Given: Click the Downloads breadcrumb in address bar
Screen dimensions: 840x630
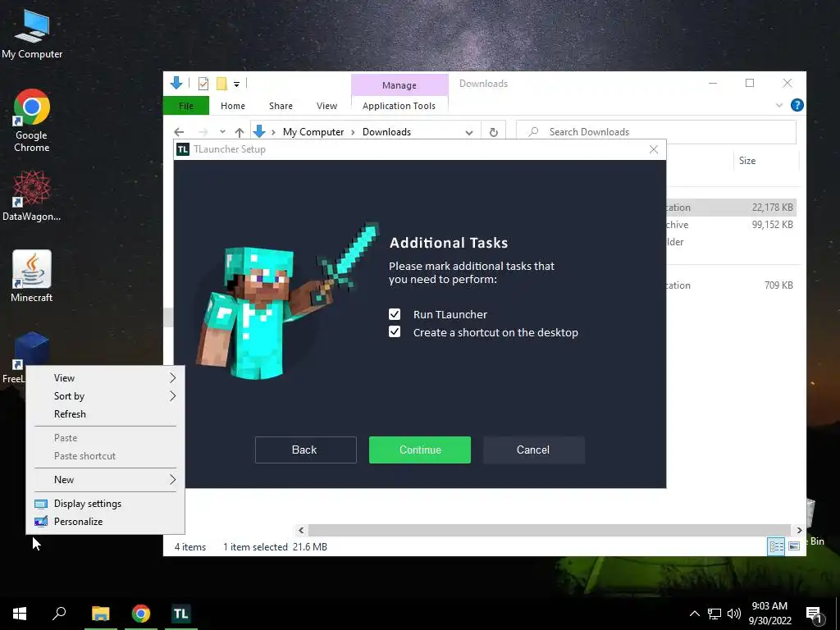Looking at the screenshot, I should pyautogui.click(x=387, y=132).
